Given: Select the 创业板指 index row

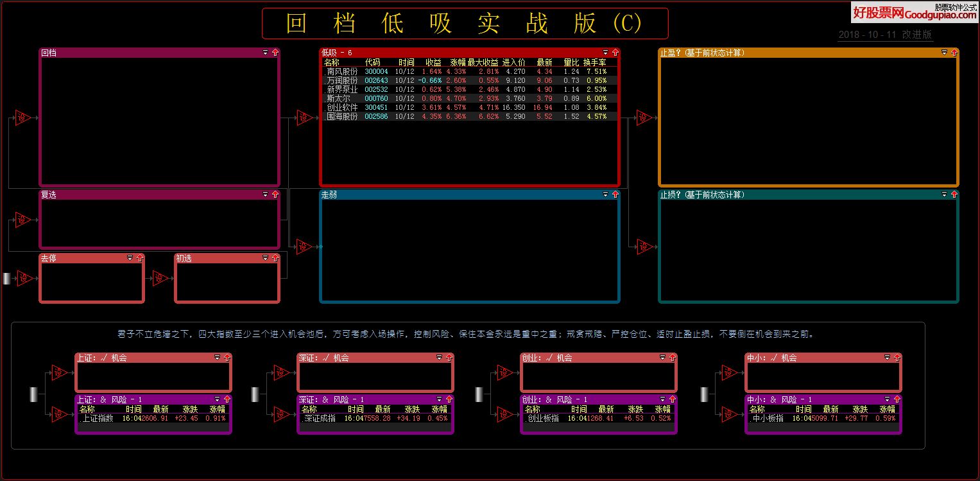Looking at the screenshot, I should [599, 418].
